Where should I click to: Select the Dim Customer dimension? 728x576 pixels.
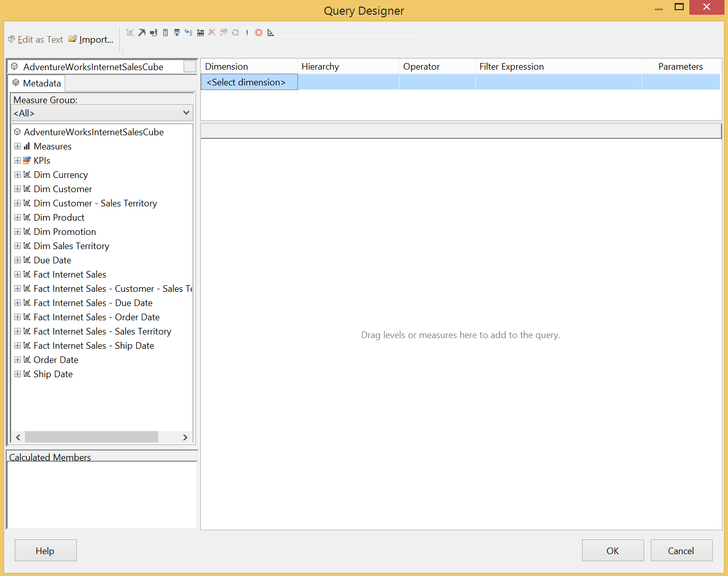pos(63,189)
